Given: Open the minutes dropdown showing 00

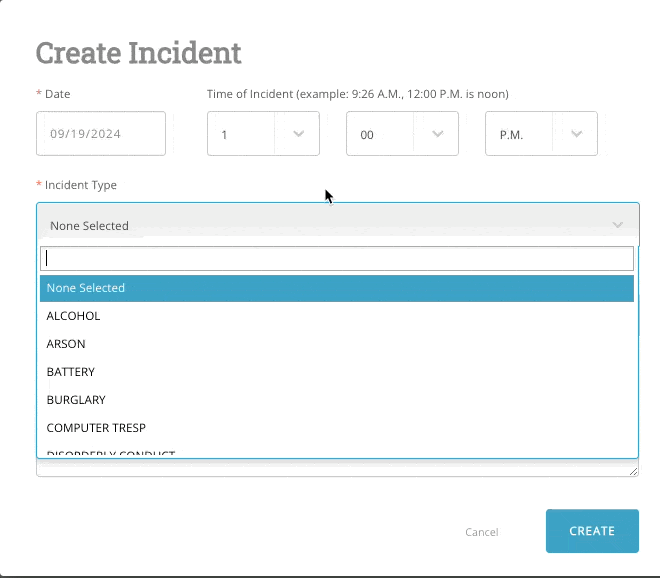Looking at the screenshot, I should click(x=390, y=134).
